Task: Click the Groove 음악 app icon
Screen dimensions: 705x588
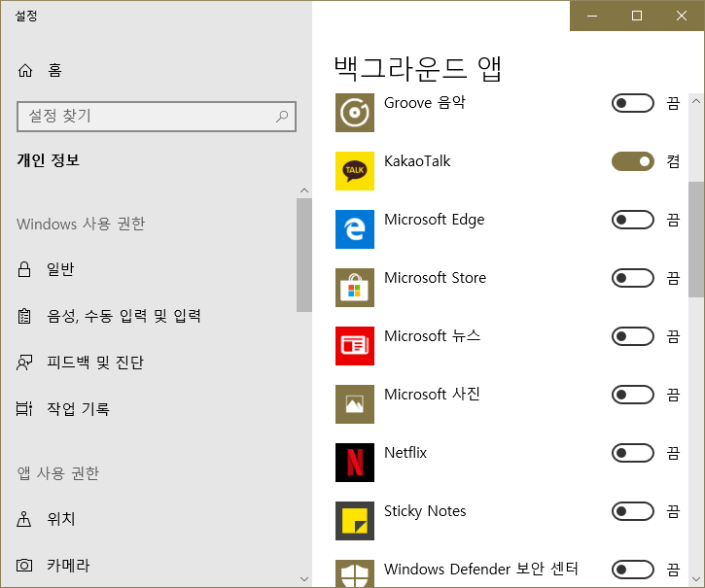Action: coord(355,113)
